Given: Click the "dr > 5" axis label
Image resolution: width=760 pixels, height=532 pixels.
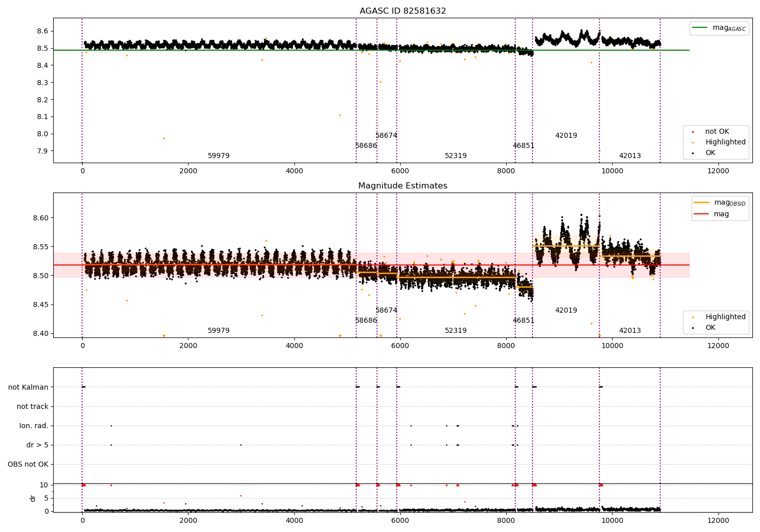Looking at the screenshot, I should point(37,445).
